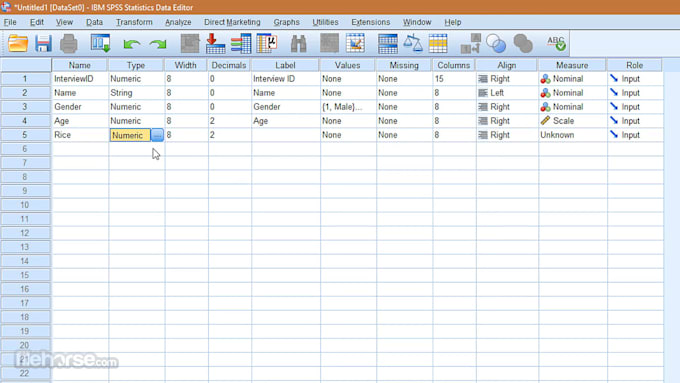Open the Variables info icon
Viewport: 680px width, 383px height.
[x=241, y=44]
